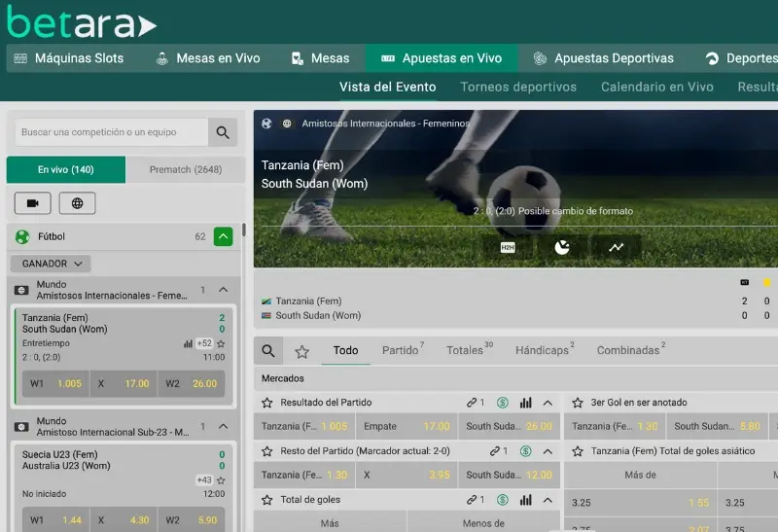Image resolution: width=778 pixels, height=532 pixels.
Task: Switch to Vista del Evento tab
Action: click(387, 87)
